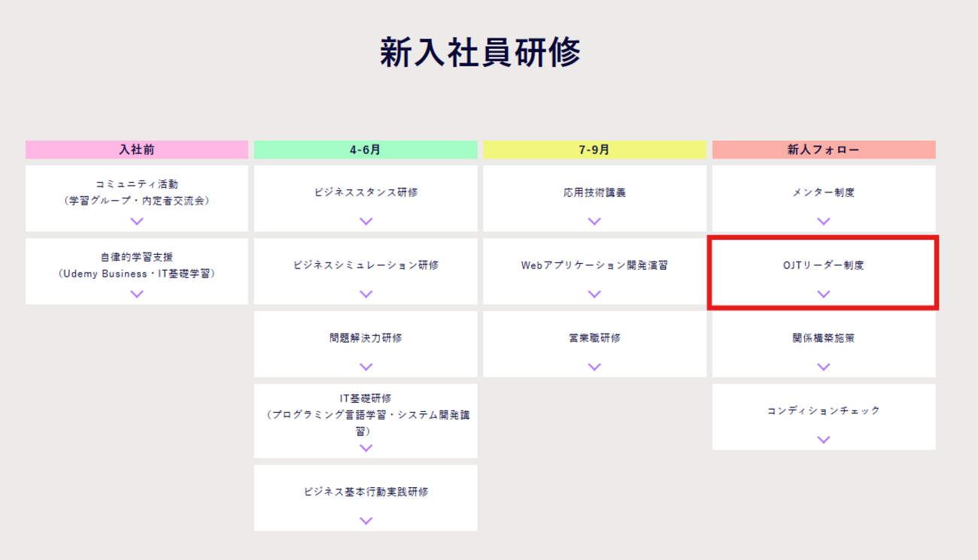Click the 新入社員研修 page heading
978x560 pixels.
480,53
